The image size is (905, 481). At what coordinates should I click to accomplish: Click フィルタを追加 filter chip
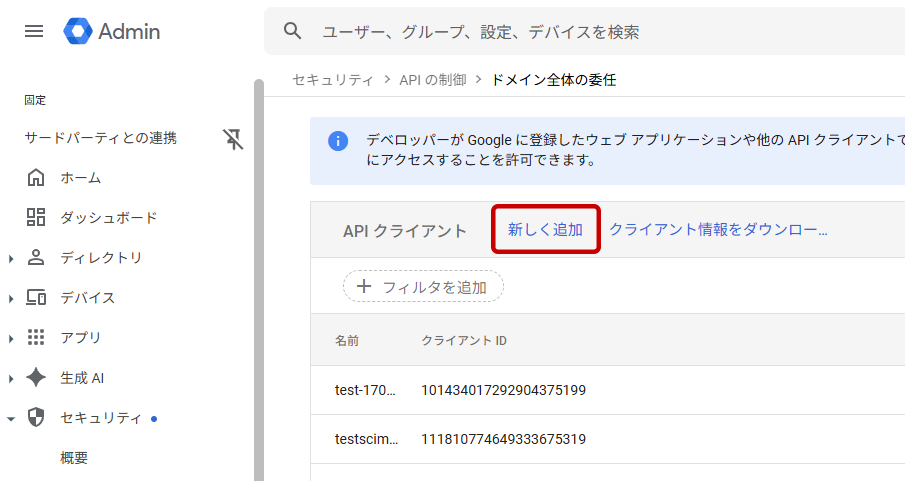point(423,287)
